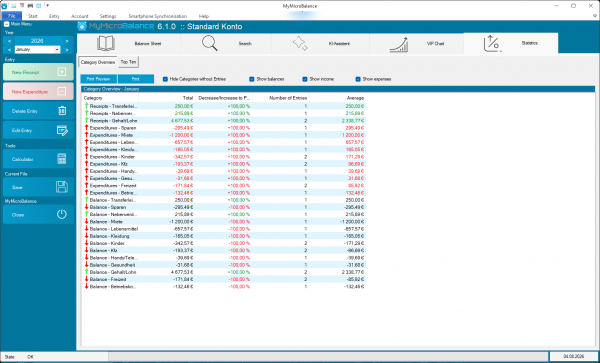
Task: Open the Help menu
Action: [x=204, y=16]
